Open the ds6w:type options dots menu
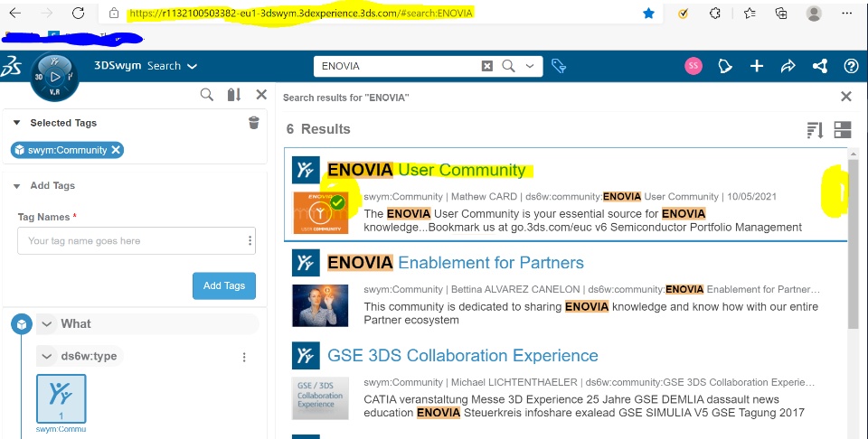 click(244, 357)
